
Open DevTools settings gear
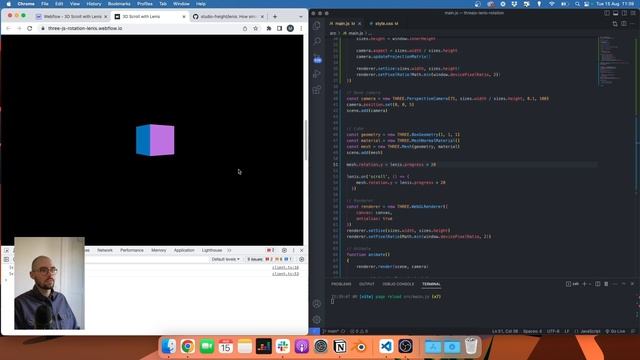[284, 250]
